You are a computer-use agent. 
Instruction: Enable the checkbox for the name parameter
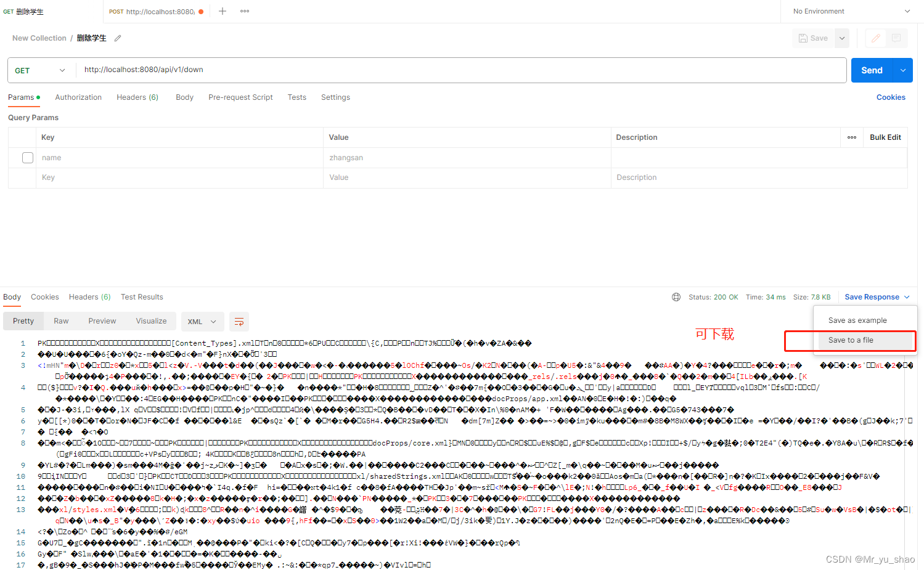tap(27, 157)
